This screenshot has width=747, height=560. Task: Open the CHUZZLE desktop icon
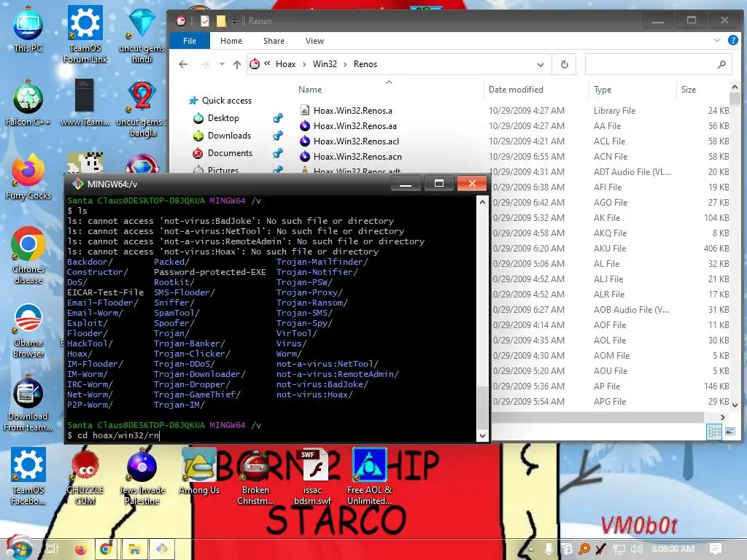click(x=85, y=476)
